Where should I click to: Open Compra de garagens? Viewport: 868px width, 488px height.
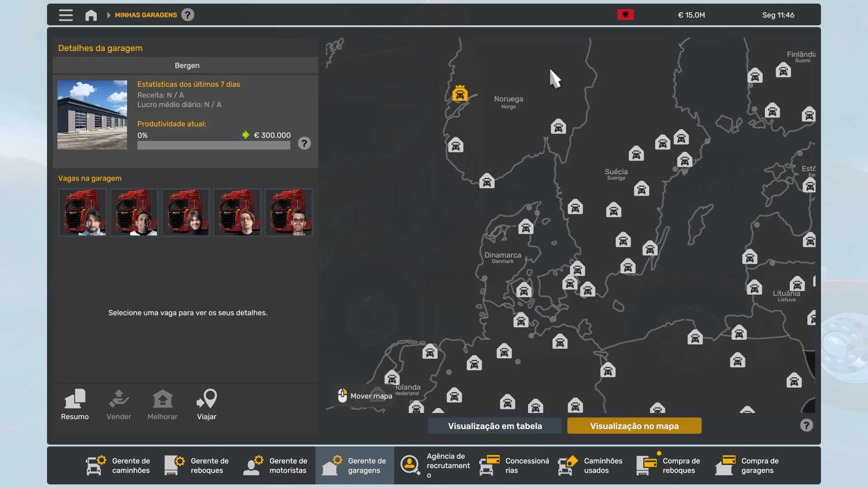(x=748, y=465)
